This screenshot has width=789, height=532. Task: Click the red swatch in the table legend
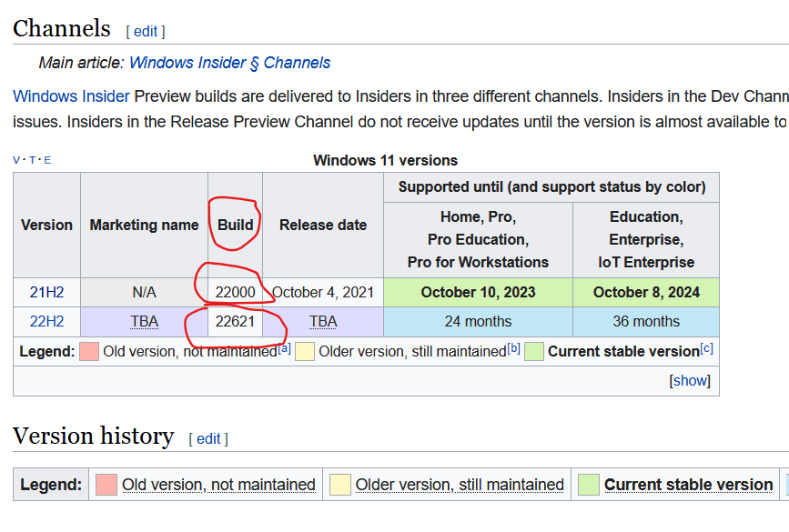coord(89,351)
